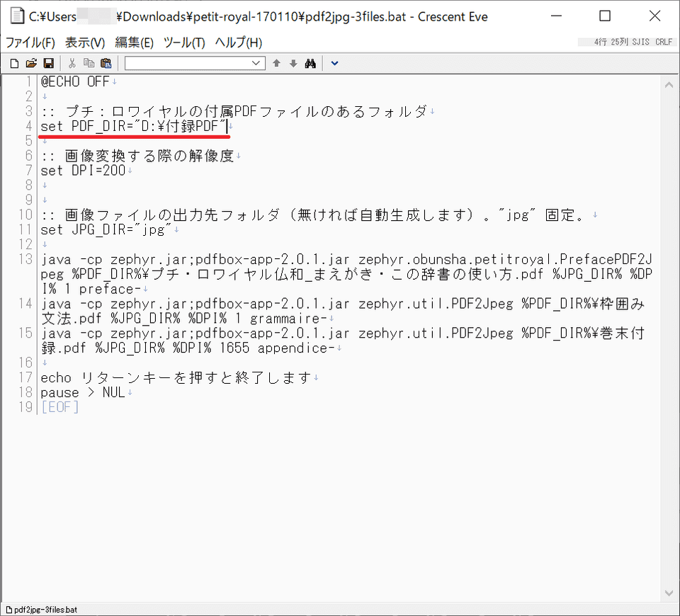
Task: Cut the selected text
Action: click(x=72, y=63)
